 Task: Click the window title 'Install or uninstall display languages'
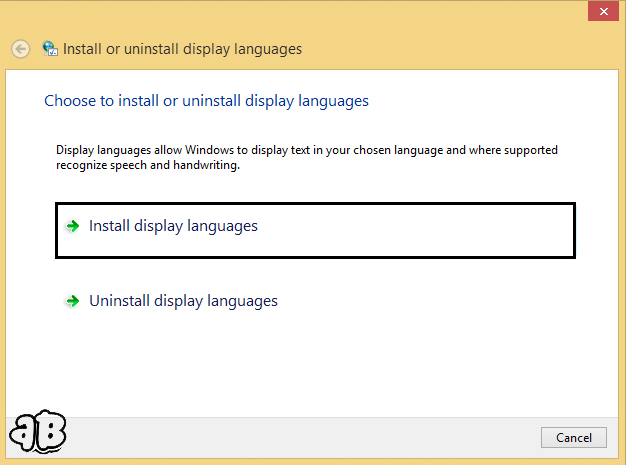[x=182, y=49]
